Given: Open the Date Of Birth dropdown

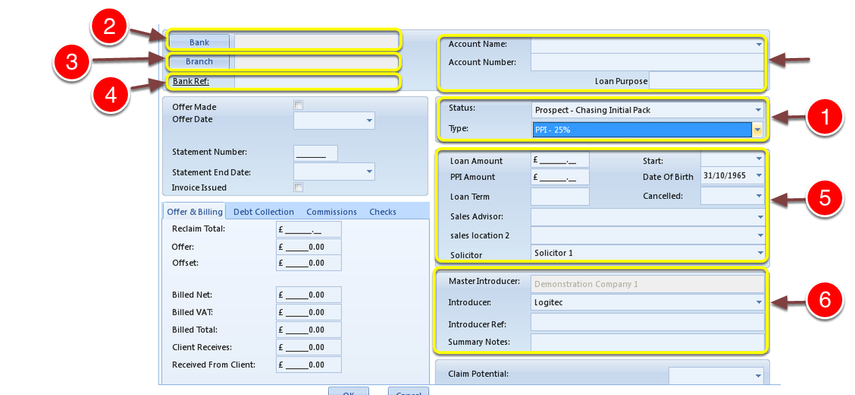Looking at the screenshot, I should coord(758,176).
